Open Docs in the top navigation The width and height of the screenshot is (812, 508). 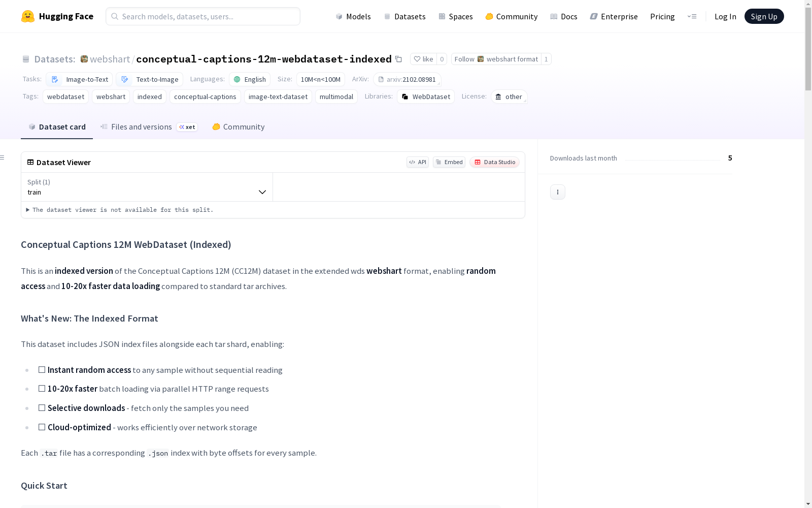pyautogui.click(x=564, y=16)
